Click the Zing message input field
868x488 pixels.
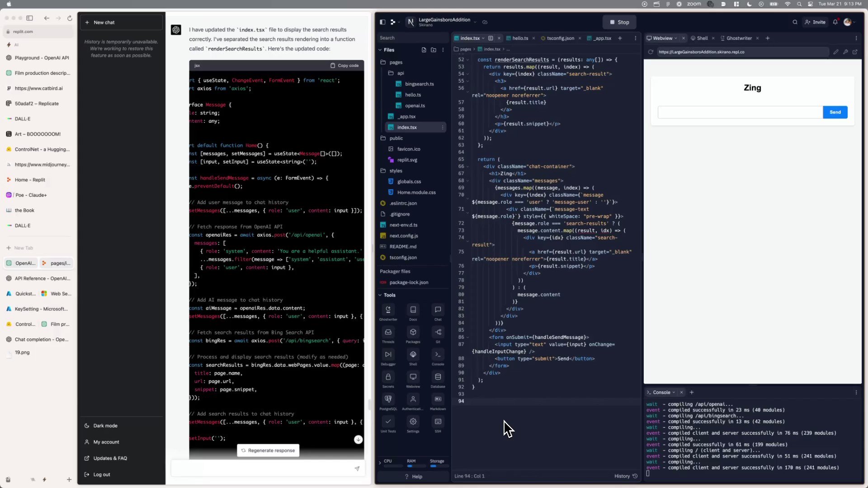tap(740, 112)
